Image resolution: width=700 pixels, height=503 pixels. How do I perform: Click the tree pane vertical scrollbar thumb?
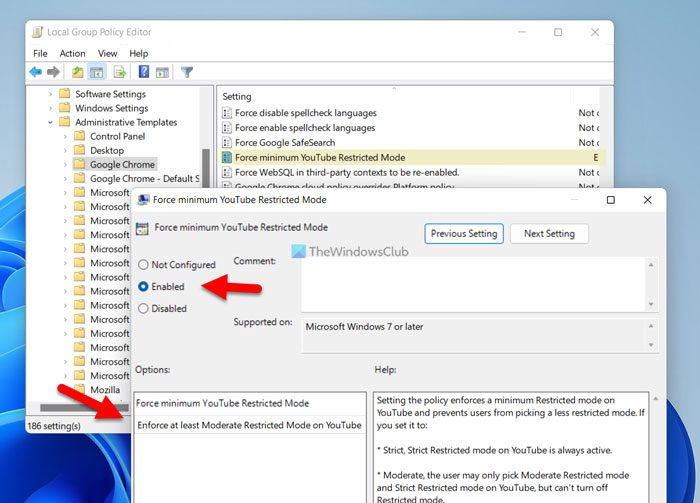[206, 167]
